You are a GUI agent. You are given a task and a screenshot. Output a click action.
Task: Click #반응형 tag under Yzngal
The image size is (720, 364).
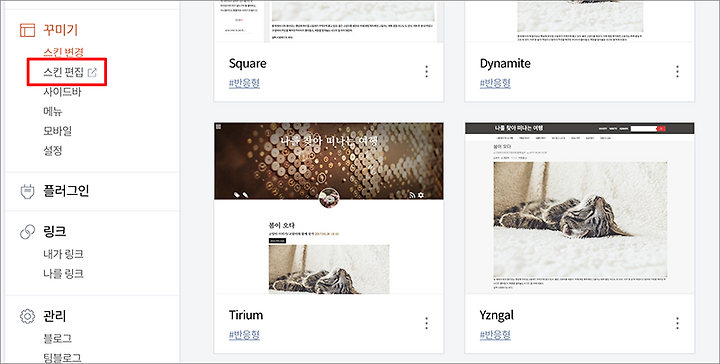click(495, 335)
